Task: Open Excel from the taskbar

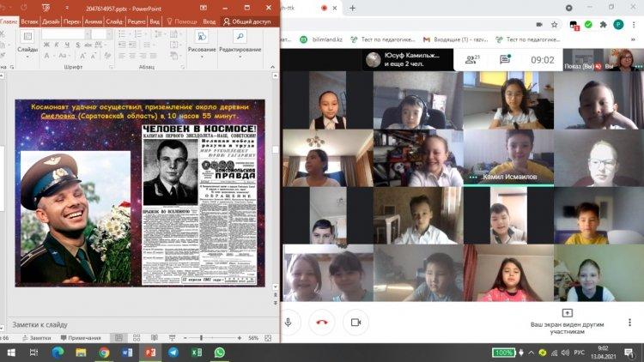Action: pos(197,353)
